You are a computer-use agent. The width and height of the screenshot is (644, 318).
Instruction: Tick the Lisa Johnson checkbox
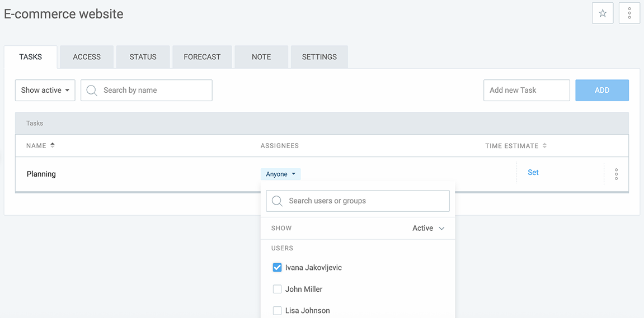point(277,310)
